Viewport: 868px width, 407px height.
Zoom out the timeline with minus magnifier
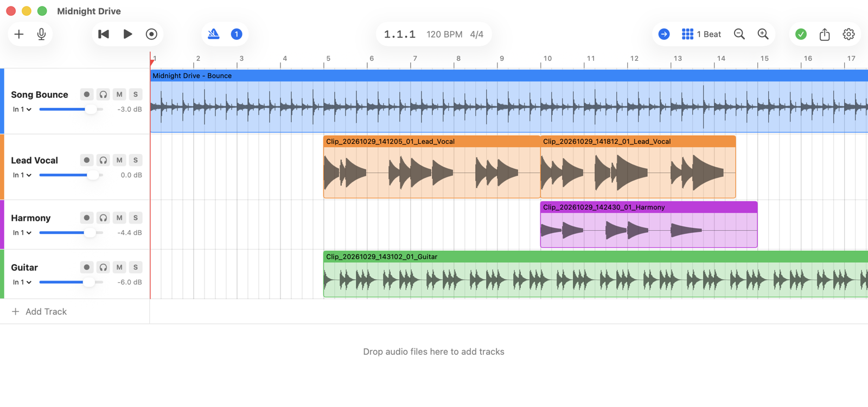739,34
